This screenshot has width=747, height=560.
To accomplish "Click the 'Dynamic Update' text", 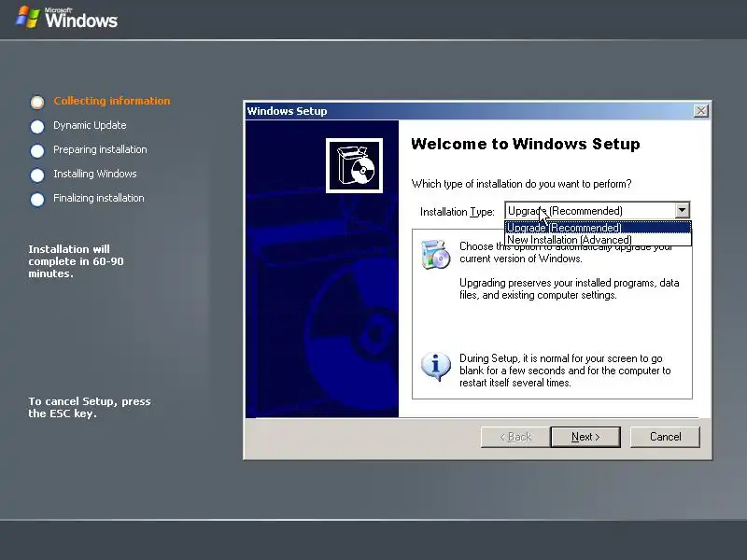I will tap(90, 125).
